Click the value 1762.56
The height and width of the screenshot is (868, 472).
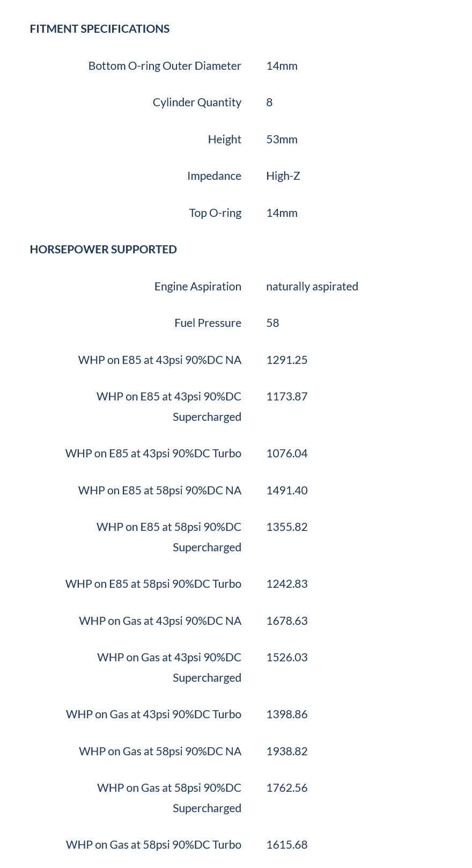[287, 788]
